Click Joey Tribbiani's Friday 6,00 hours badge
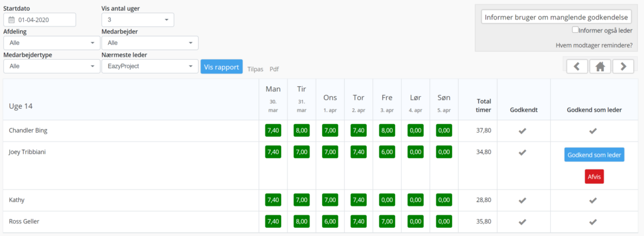Screen dimensions: 644x236 [x=387, y=152]
